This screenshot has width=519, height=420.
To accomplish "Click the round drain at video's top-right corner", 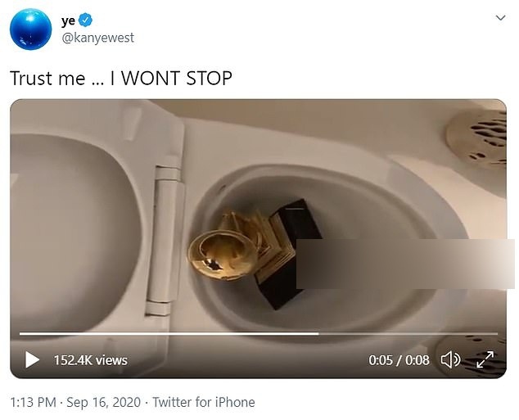I will [x=479, y=131].
